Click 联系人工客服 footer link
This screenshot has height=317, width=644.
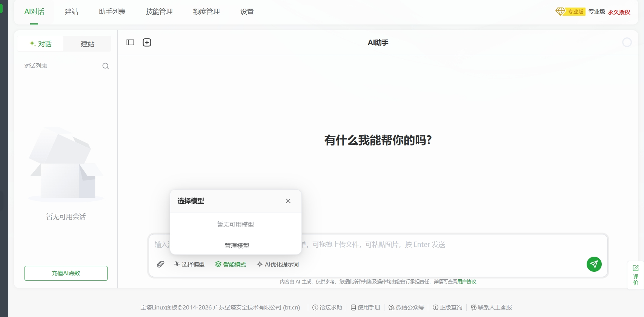tap(491, 308)
